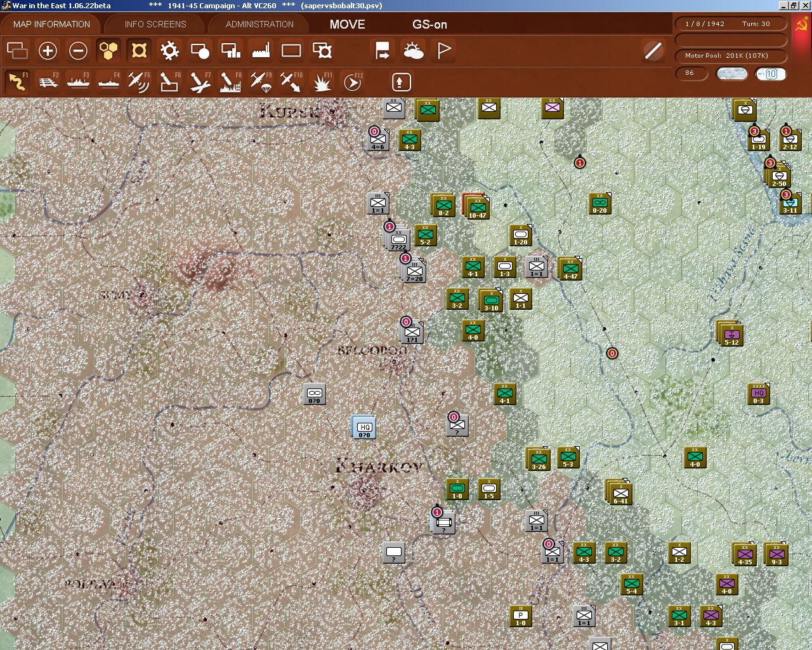Click the plain rectangle toolbar icon
Screen dimensions: 812x650
(x=291, y=50)
